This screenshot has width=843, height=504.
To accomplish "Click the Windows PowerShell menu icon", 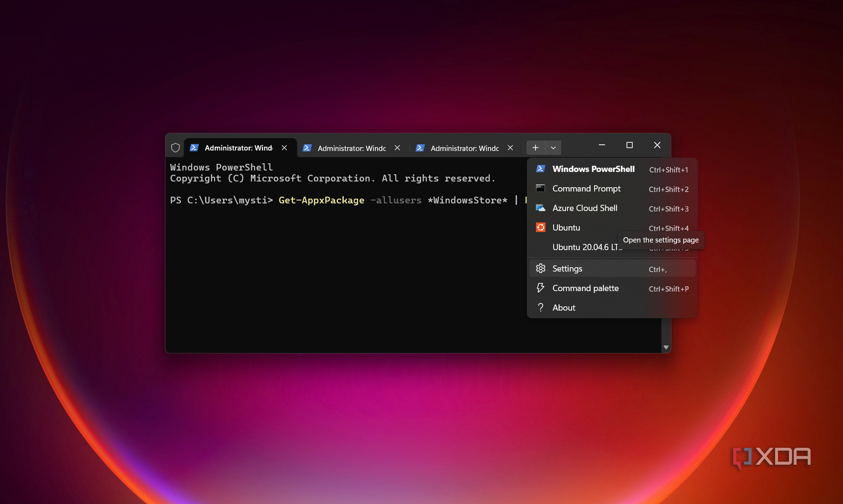I will click(x=541, y=169).
